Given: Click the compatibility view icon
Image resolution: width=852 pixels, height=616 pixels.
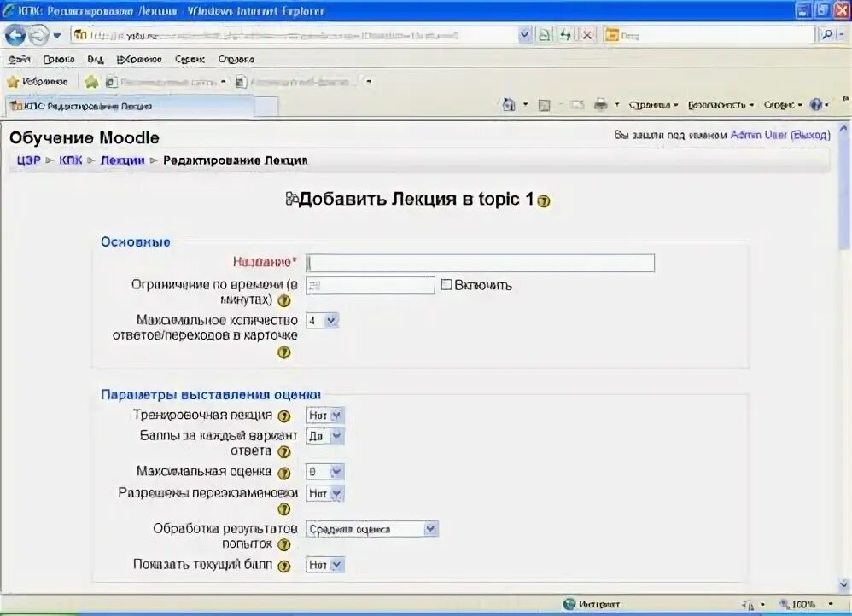Looking at the screenshot, I should click(543, 35).
